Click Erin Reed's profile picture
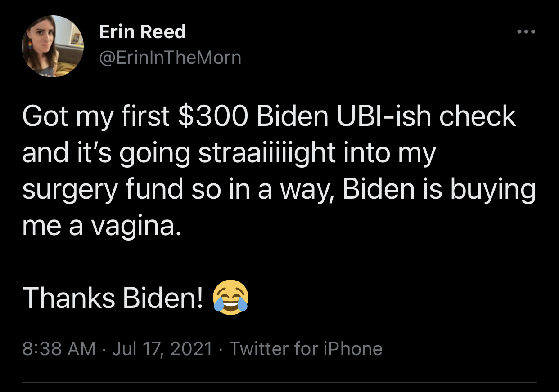The image size is (559, 392). (53, 46)
